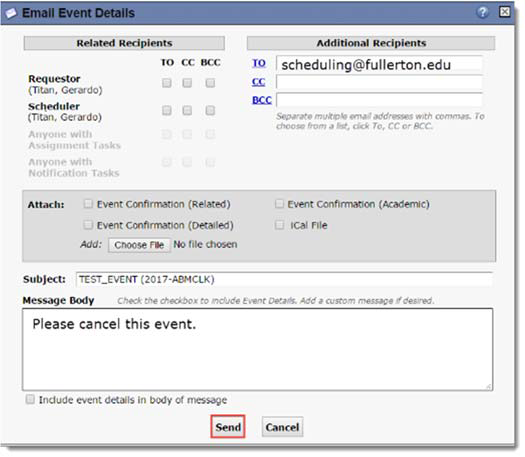Focus the additional CC address field
Image resolution: width=525 pixels, height=457 pixels.
click(379, 82)
